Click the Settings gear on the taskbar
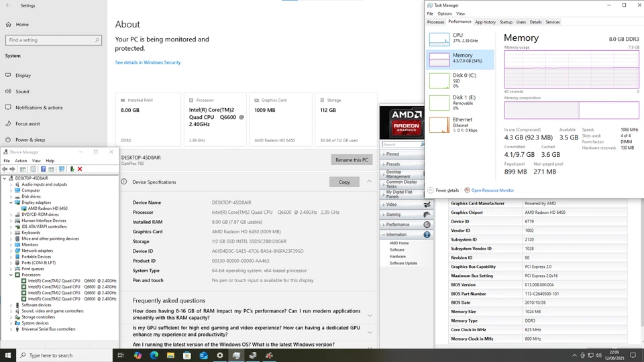The width and height of the screenshot is (644, 362). coord(220,355)
